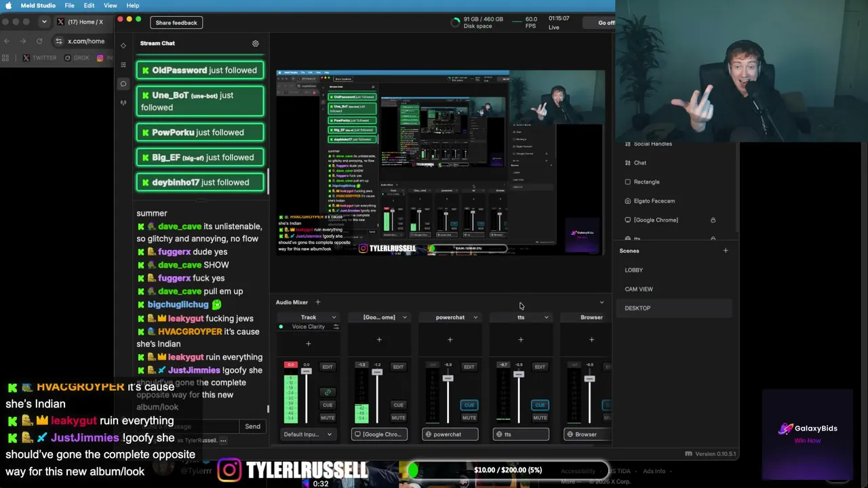Edit the Google Chrome channel

(398, 367)
